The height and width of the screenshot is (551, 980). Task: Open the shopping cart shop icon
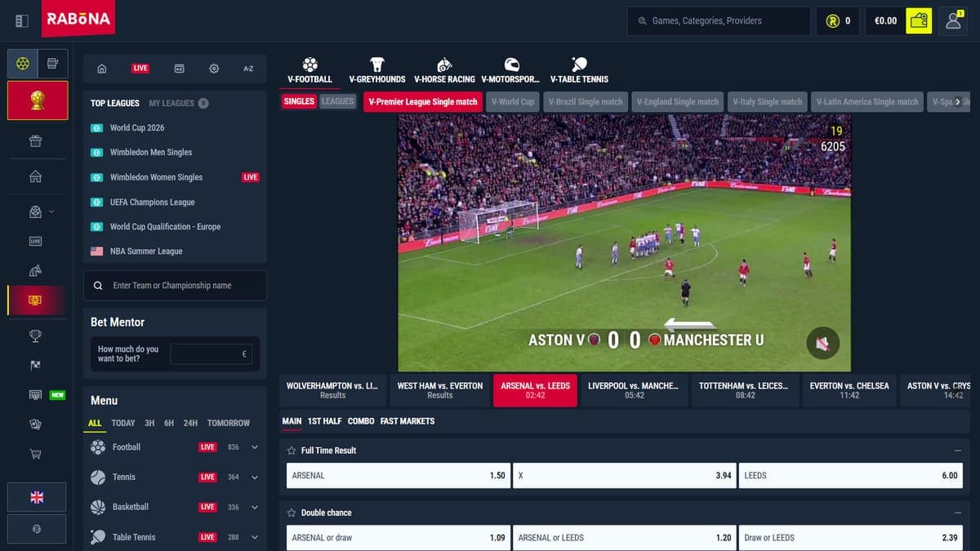(x=35, y=454)
